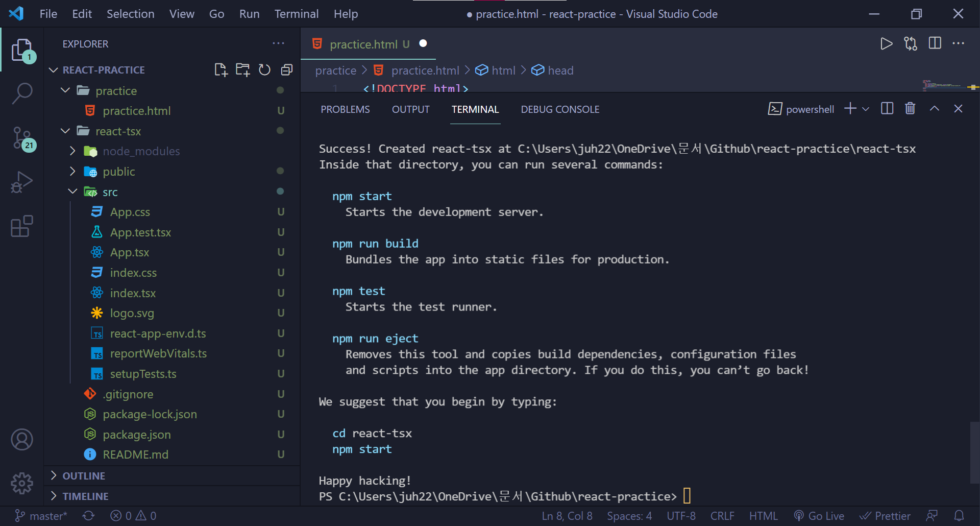The height and width of the screenshot is (526, 980).
Task: Open Explorer views and more actions menu
Action: click(278, 43)
